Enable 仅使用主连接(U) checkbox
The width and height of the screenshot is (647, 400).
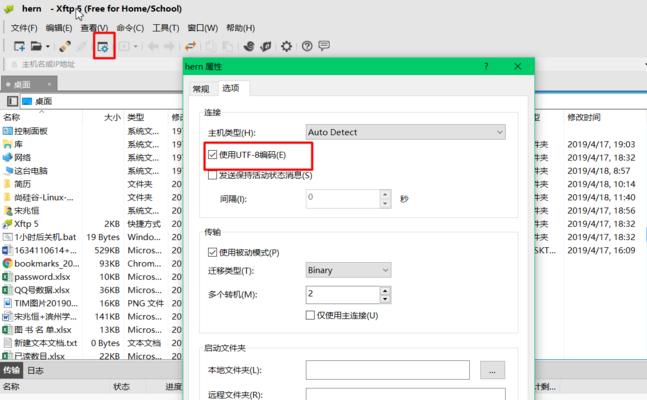(310, 315)
